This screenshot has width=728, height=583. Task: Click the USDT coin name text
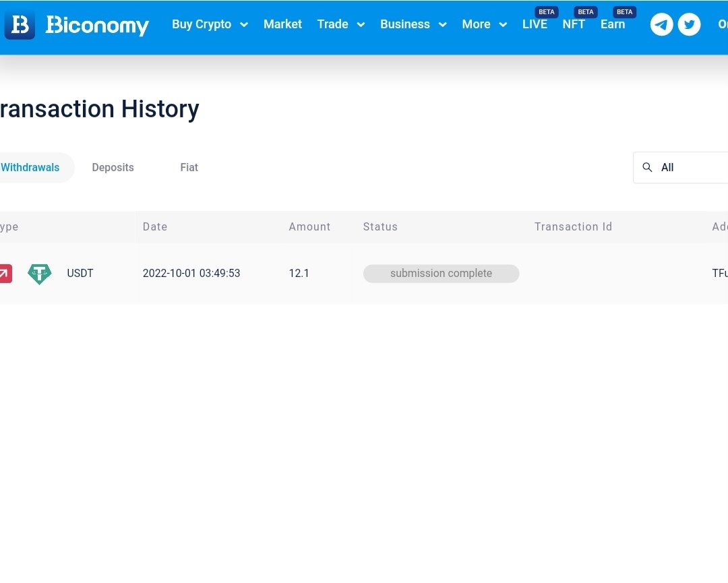[x=80, y=274]
